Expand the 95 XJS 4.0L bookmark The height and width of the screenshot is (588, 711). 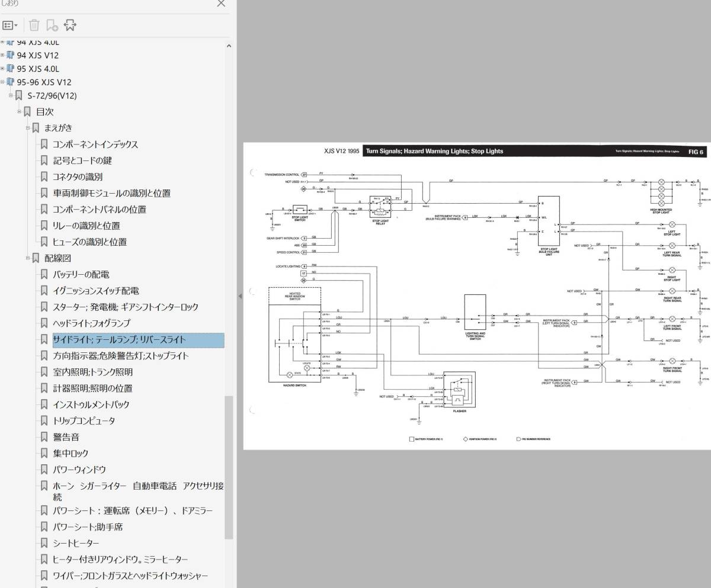click(x=2, y=69)
